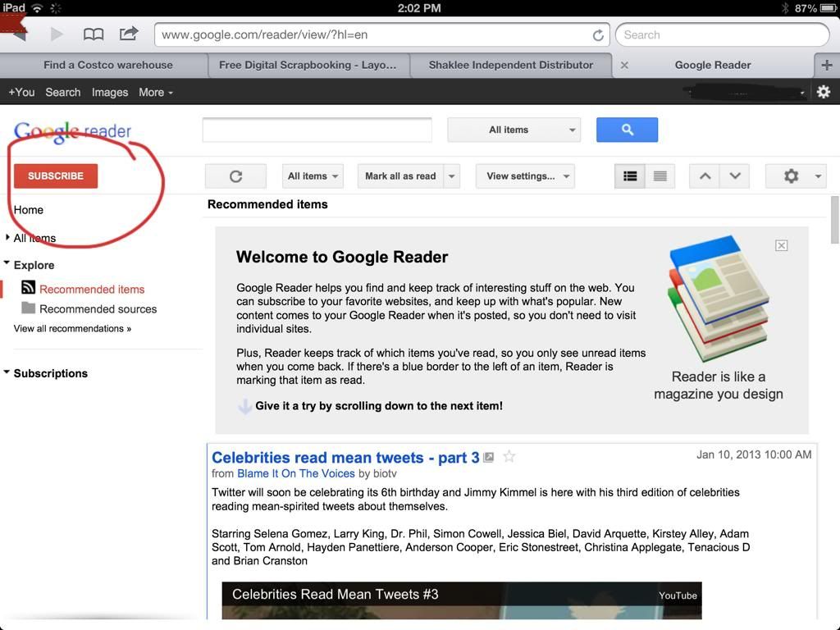The width and height of the screenshot is (840, 630).
Task: Open original article via icon beside title
Action: (x=489, y=457)
